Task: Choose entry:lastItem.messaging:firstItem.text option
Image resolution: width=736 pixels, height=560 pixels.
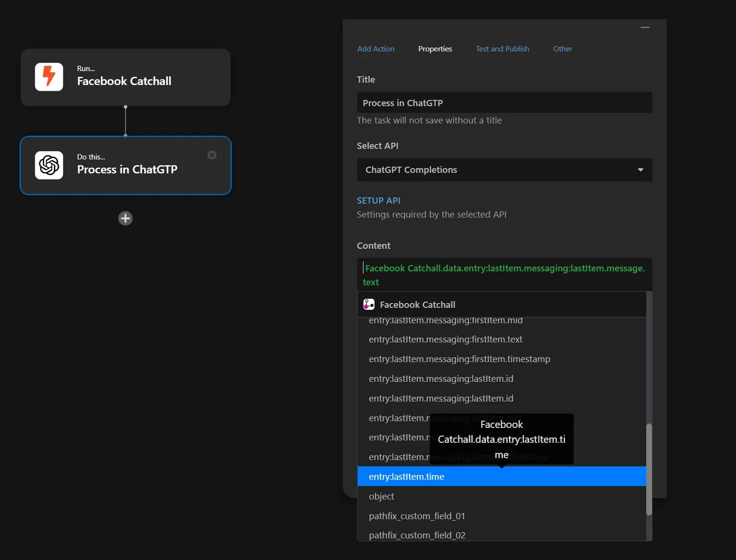Action: pyautogui.click(x=502, y=340)
